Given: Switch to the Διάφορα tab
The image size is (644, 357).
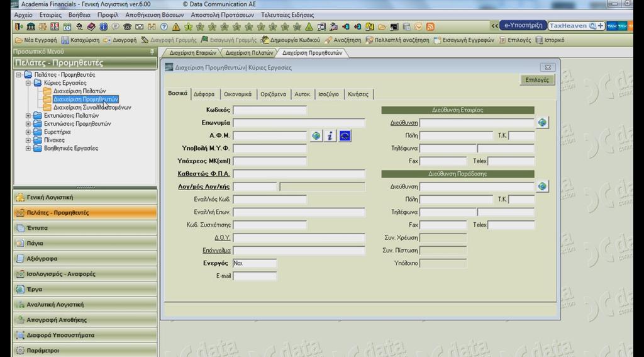Looking at the screenshot, I should click(204, 94).
